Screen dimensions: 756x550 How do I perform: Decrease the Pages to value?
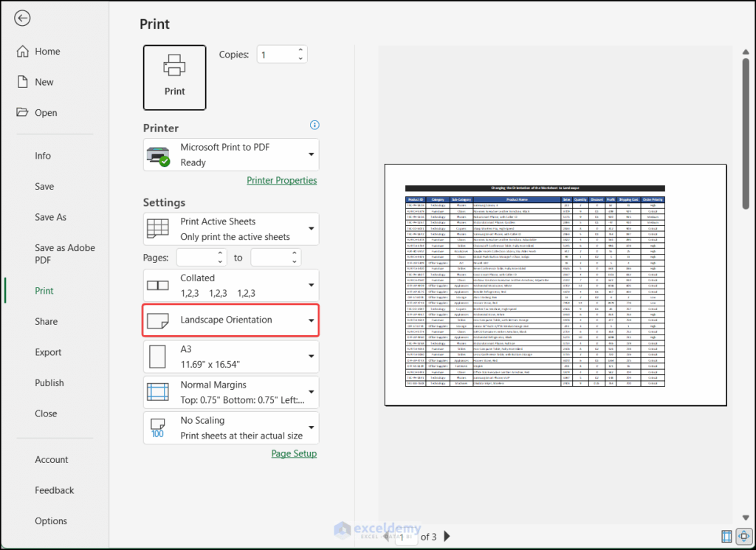(295, 262)
